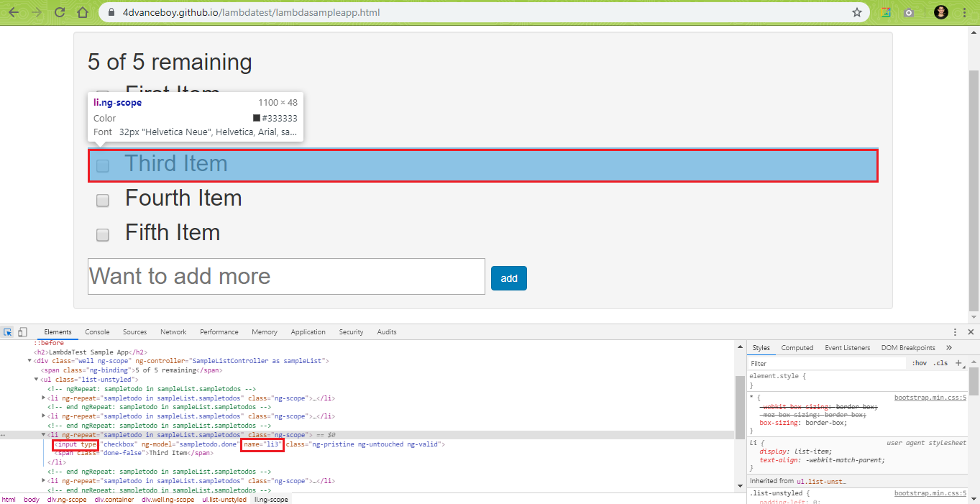Screen dimensions: 980x504
Task: Select div.ng-scope in the breadcrumb
Action: [67, 499]
